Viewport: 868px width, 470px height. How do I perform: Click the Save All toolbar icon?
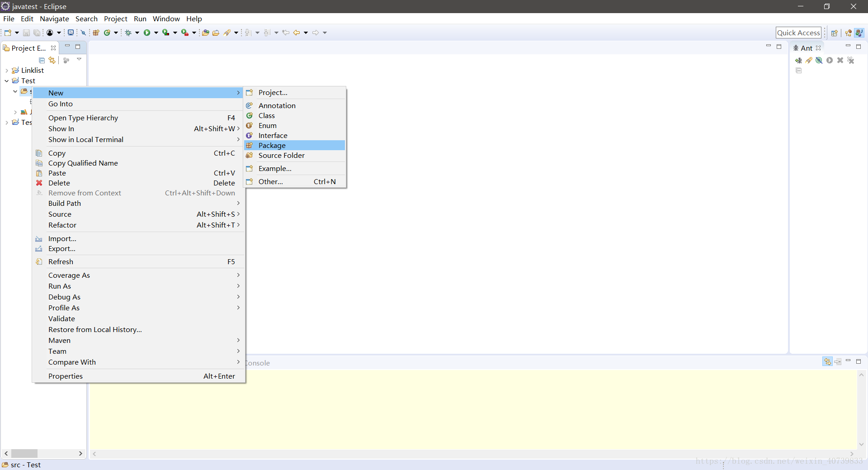coord(37,33)
